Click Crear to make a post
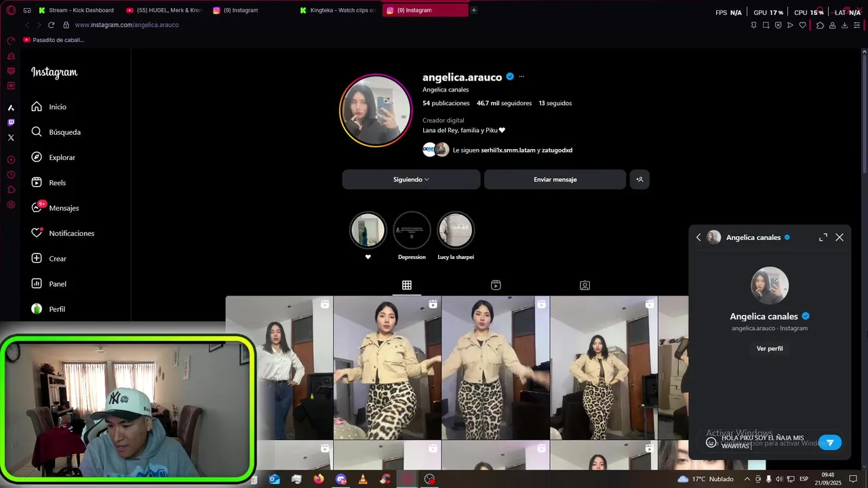 pos(49,259)
